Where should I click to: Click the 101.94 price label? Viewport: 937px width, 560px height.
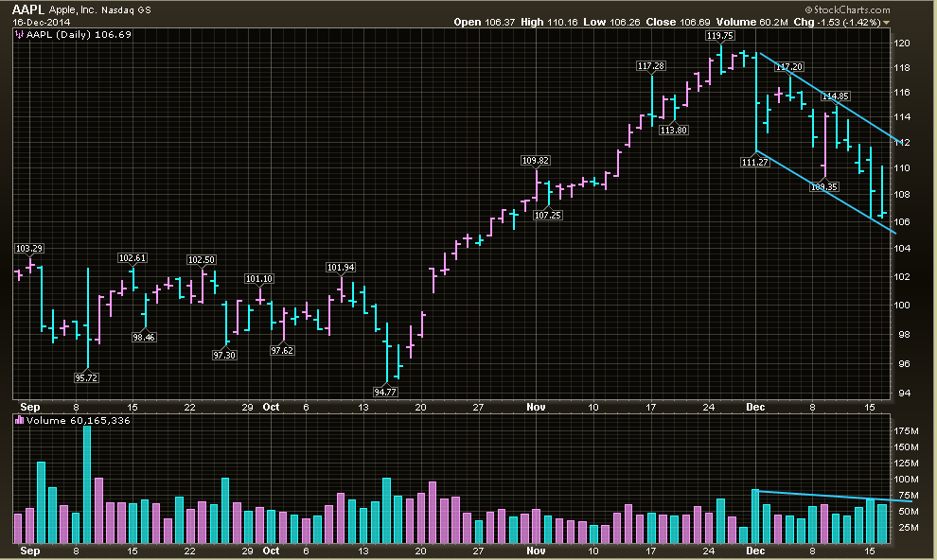[341, 268]
